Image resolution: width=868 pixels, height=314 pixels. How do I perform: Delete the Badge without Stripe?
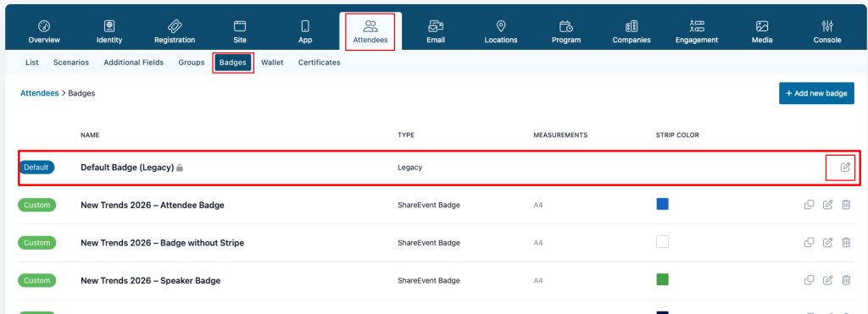pyautogui.click(x=846, y=242)
